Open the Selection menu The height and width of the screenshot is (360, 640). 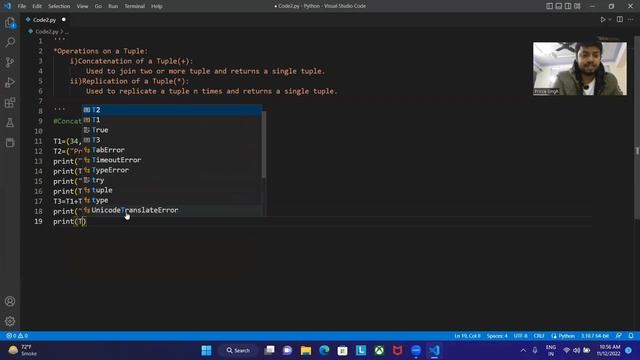click(x=59, y=6)
